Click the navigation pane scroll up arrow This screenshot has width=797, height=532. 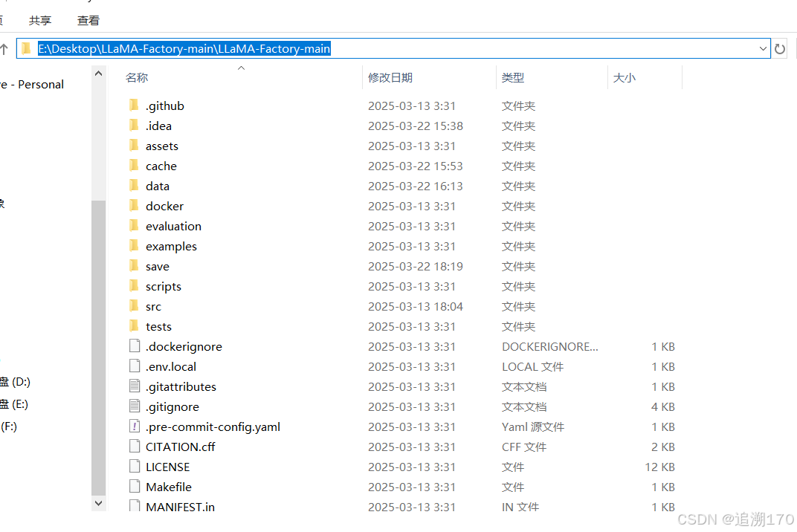coord(99,74)
